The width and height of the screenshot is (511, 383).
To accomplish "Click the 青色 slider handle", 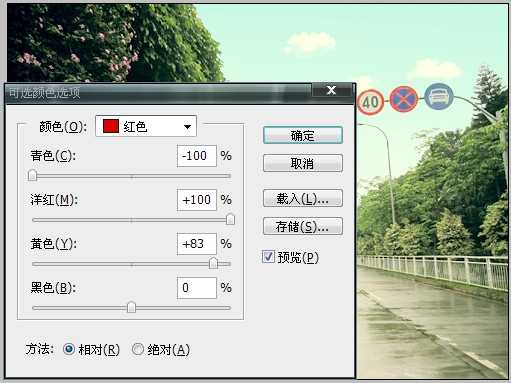I will click(x=32, y=175).
